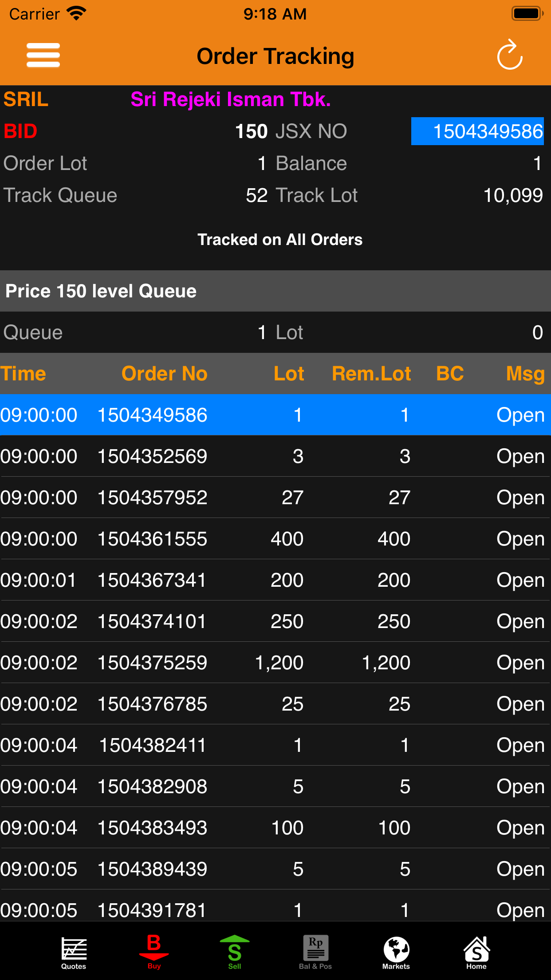Select order 1504357952 row

275,498
